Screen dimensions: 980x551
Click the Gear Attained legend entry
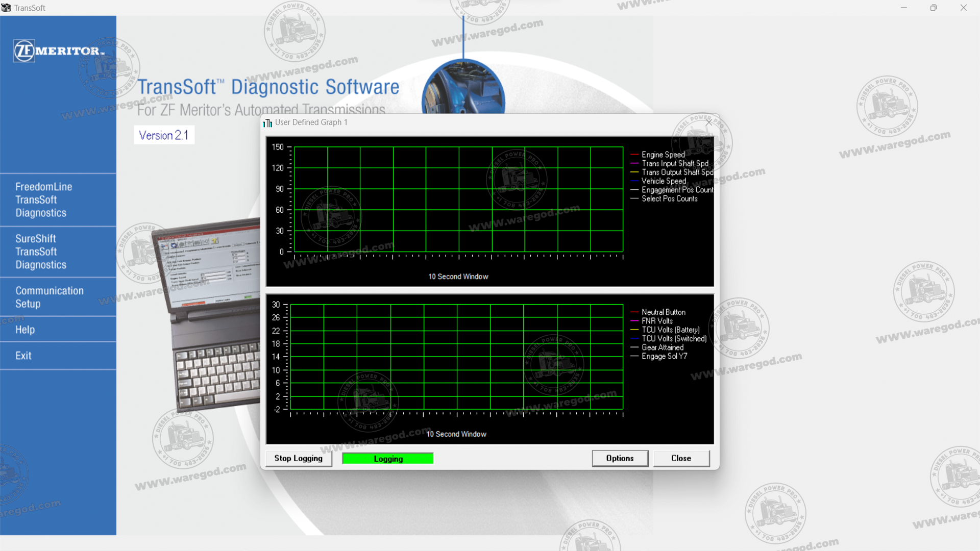coord(662,347)
